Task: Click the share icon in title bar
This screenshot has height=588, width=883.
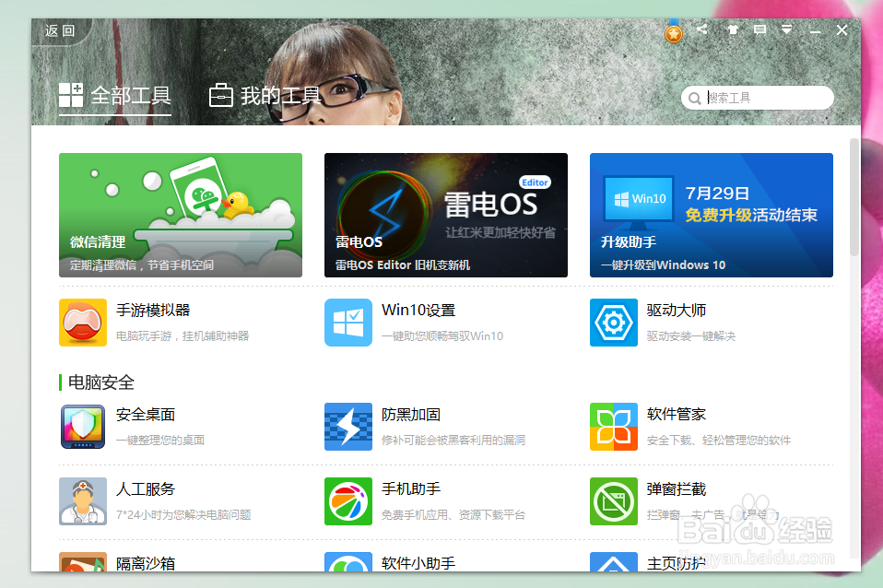Action: 701,29
